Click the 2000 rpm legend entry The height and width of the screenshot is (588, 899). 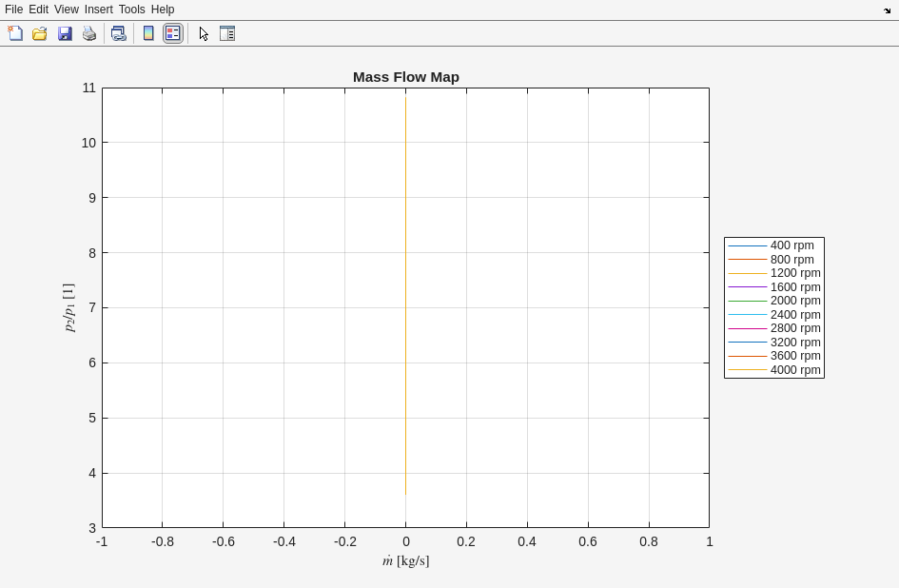point(774,301)
